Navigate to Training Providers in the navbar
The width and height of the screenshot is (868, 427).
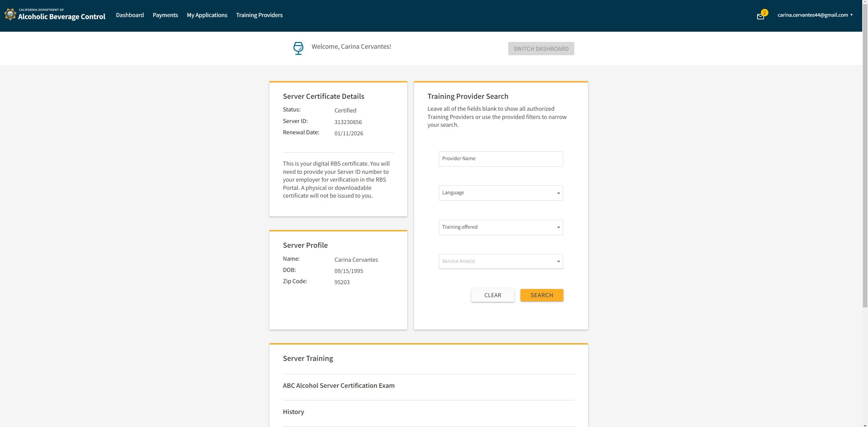(x=259, y=15)
